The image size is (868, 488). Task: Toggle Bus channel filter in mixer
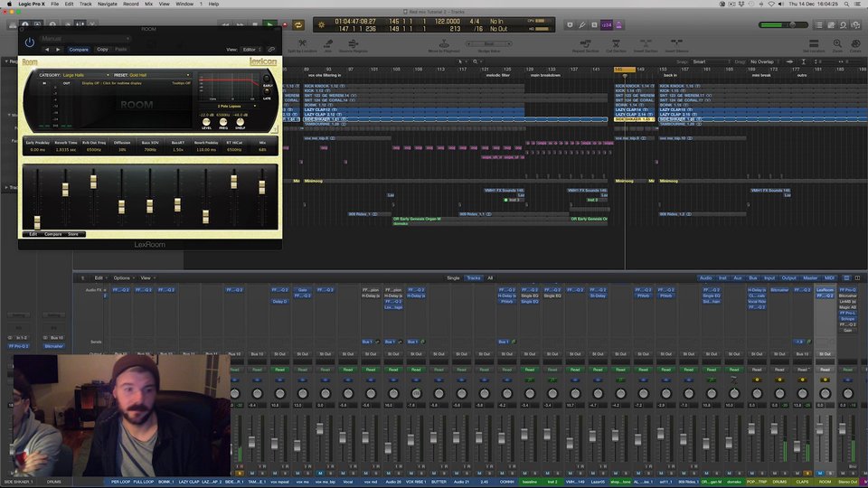pyautogui.click(x=753, y=277)
